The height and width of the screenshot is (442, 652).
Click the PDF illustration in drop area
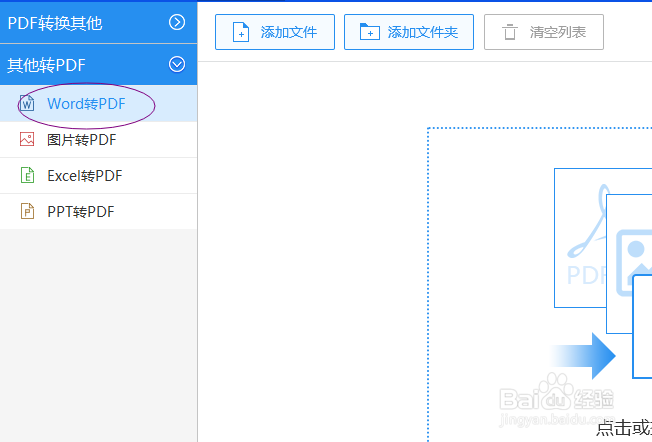[580, 238]
